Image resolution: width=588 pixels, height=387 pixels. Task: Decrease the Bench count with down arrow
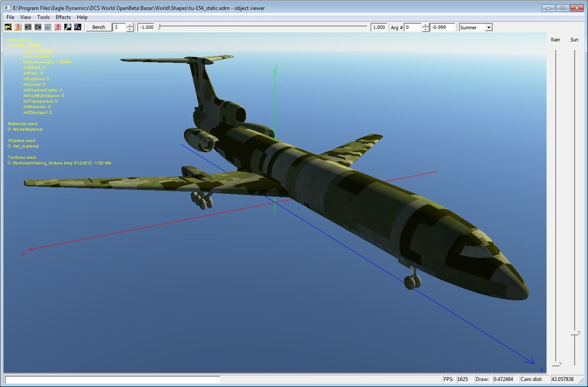coord(130,29)
